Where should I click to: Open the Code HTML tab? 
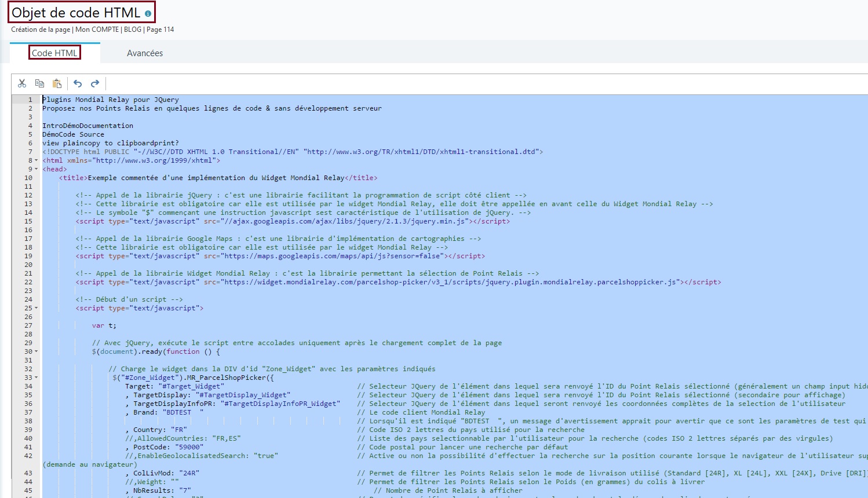(x=54, y=53)
